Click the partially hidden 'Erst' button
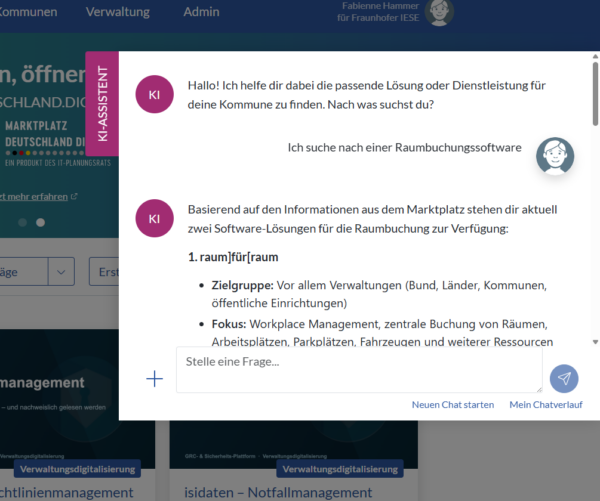This screenshot has height=501, width=600. (104, 272)
